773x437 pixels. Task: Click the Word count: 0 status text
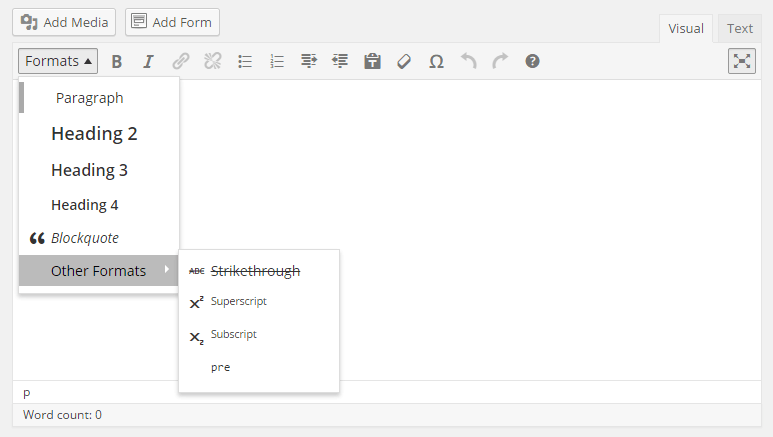pyautogui.click(x=62, y=415)
